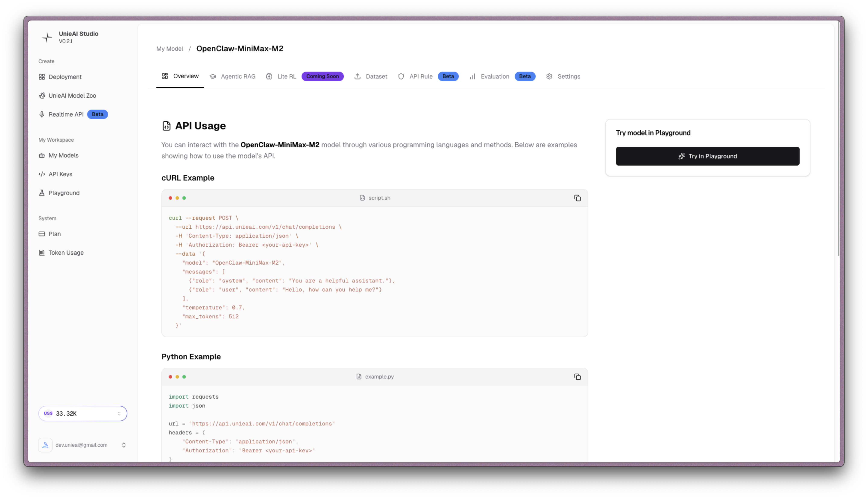Click the Try in Playground button

[707, 156]
